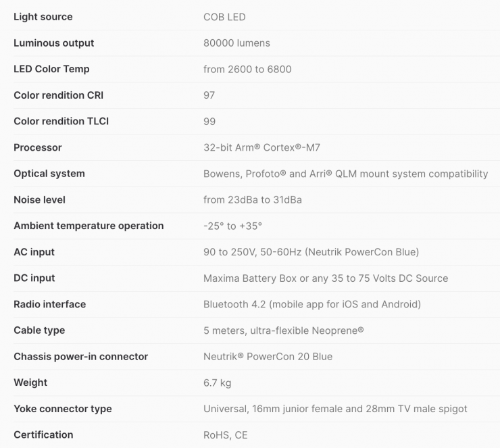The height and width of the screenshot is (448, 500).
Task: Click the "80000 lumens" value
Action: click(236, 43)
